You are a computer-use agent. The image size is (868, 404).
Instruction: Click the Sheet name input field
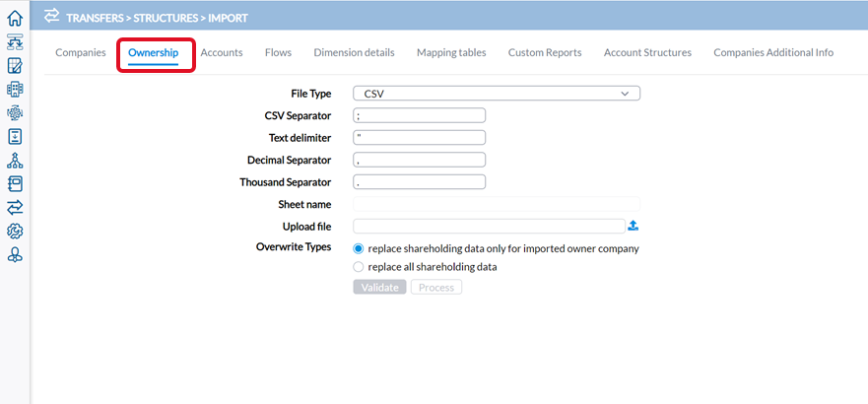(497, 204)
